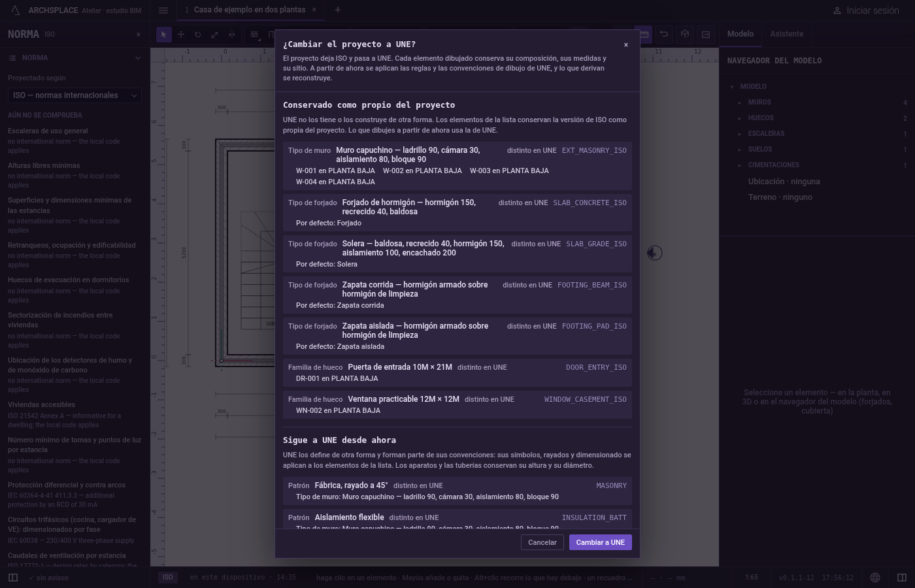
Task: Expand the CIMENTACIONES tree node
Action: tap(740, 165)
